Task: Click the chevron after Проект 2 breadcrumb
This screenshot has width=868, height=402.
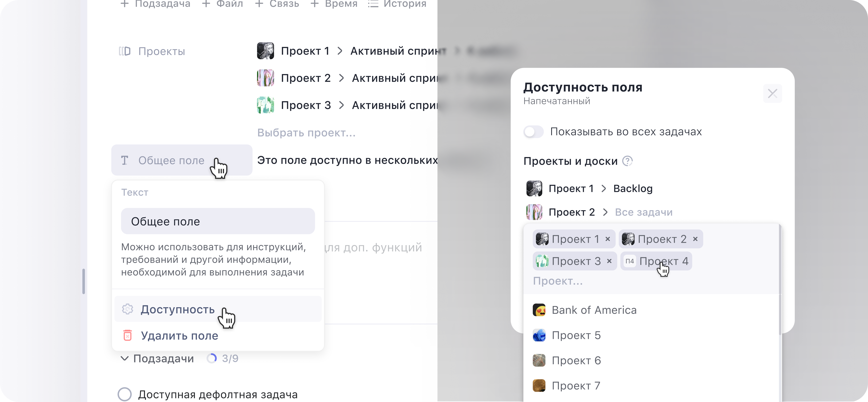Action: pyautogui.click(x=342, y=78)
